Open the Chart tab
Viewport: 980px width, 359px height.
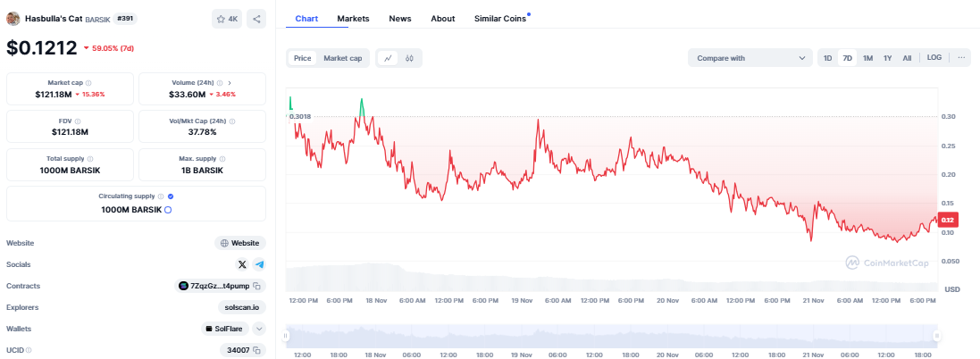click(306, 19)
